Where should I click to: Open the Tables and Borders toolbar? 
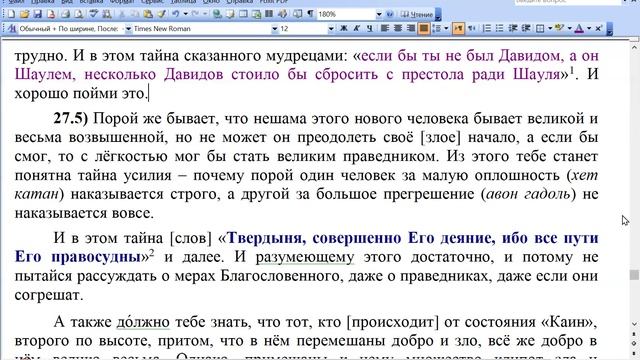[x=230, y=14]
